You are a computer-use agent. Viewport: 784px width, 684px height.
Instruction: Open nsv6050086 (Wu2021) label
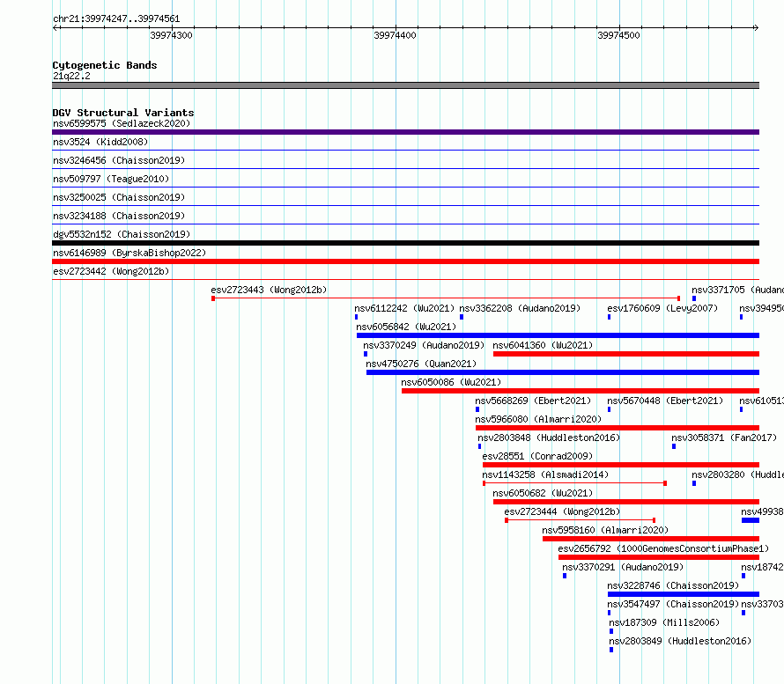pyautogui.click(x=451, y=382)
